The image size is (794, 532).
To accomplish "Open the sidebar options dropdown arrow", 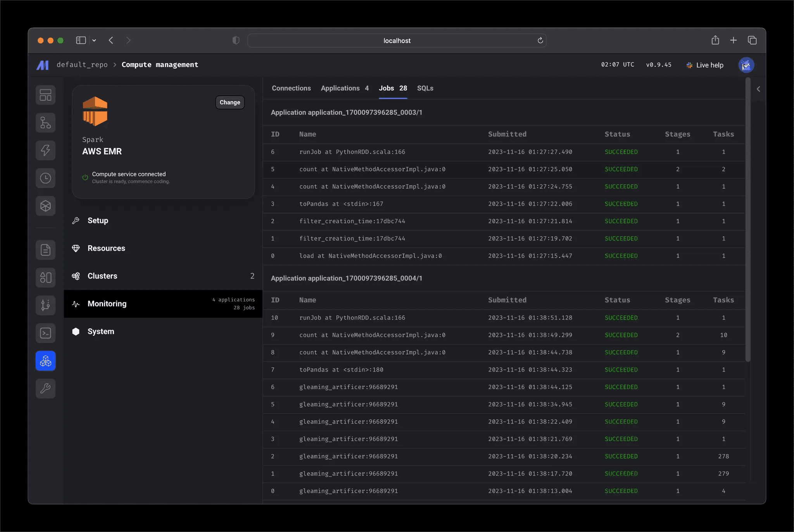I will click(x=94, y=40).
